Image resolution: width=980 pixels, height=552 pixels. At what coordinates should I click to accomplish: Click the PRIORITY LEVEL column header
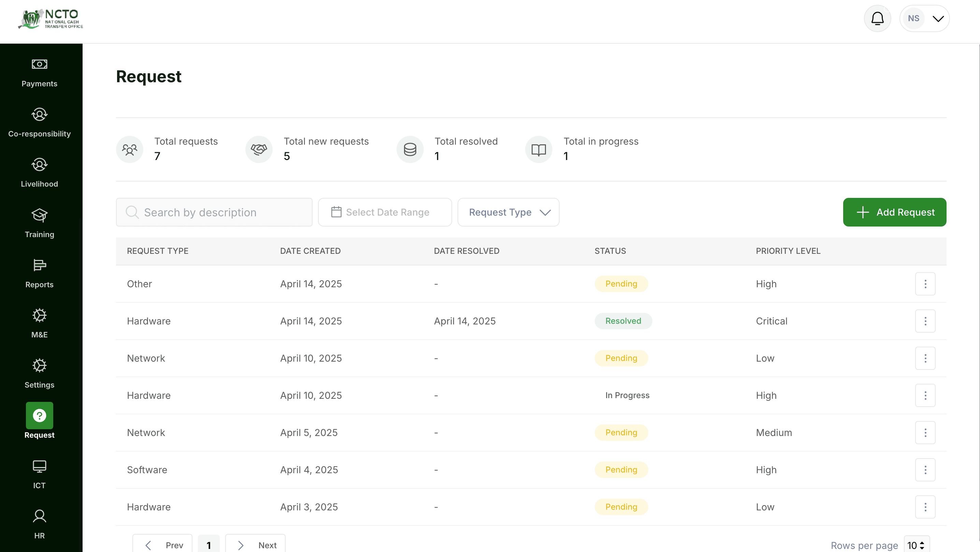click(788, 251)
